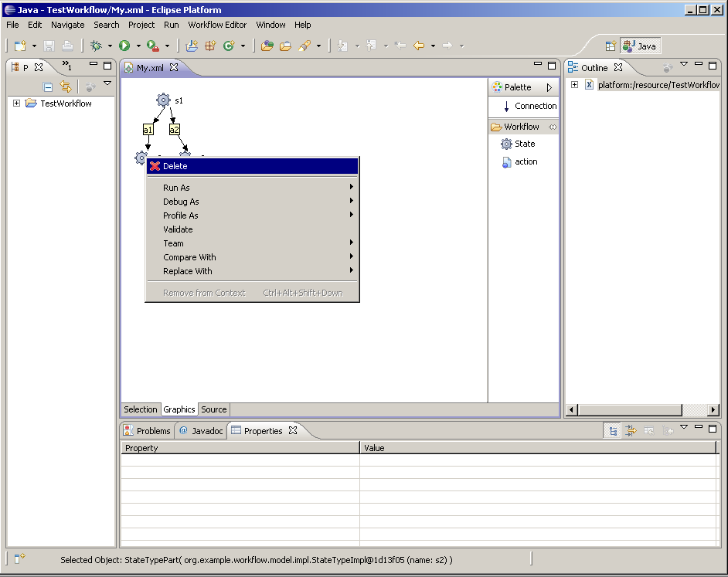
Task: Select the action tool in palette
Action: pos(525,161)
